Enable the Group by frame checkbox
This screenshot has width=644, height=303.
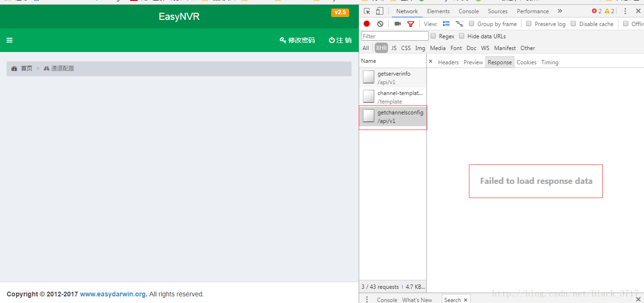pos(471,24)
